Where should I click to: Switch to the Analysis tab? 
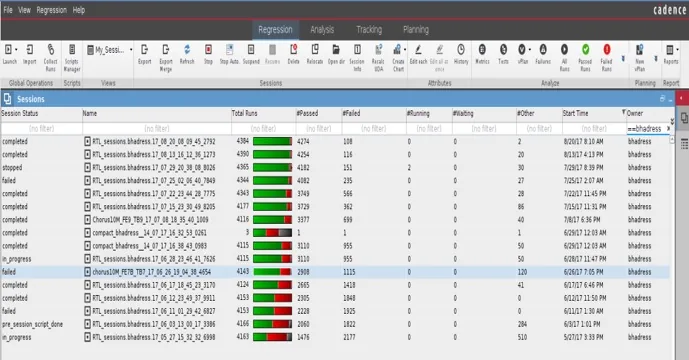(322, 30)
